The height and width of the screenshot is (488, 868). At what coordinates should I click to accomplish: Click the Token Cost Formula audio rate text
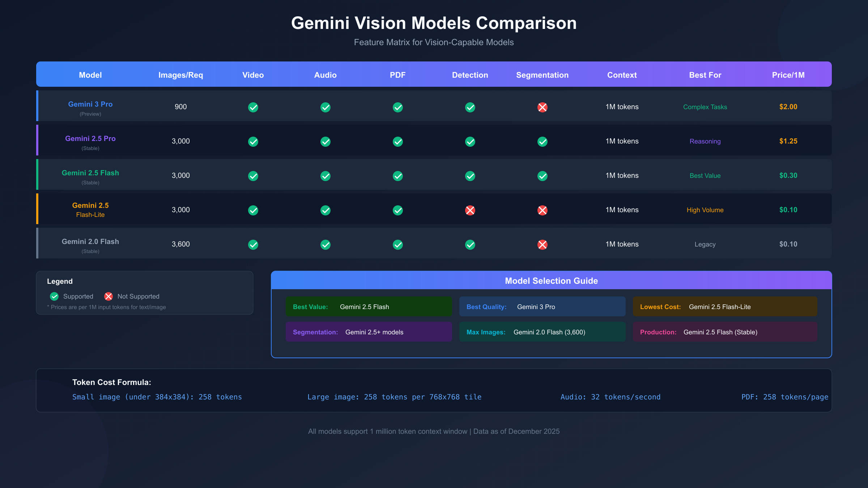[x=610, y=397]
